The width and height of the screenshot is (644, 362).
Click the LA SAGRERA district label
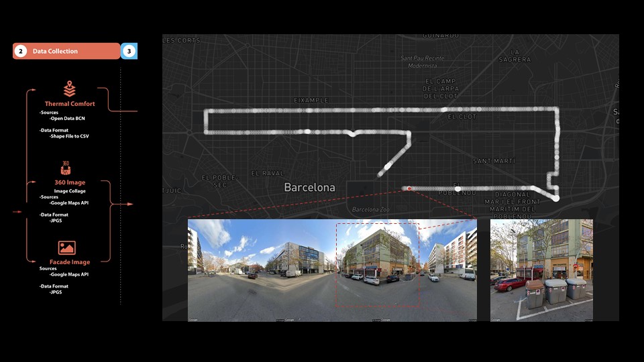(515, 56)
